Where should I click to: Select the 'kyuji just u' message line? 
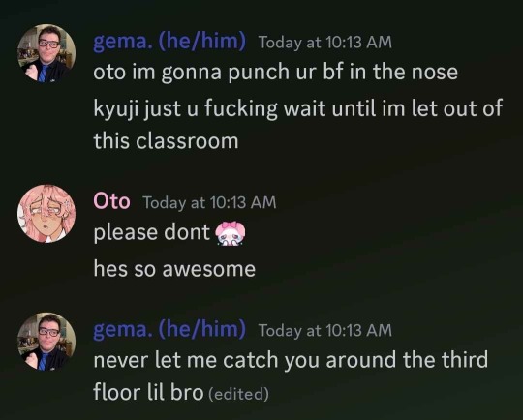coord(298,109)
